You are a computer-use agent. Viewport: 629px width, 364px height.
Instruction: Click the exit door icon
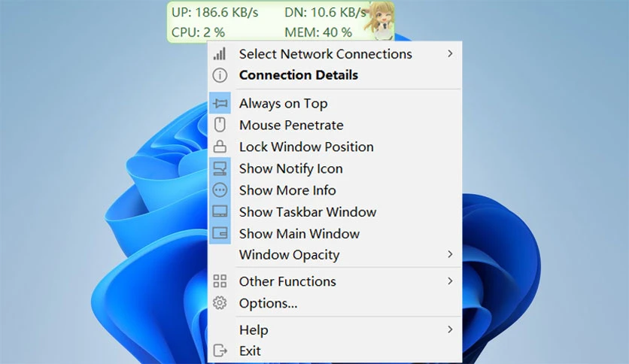(220, 350)
